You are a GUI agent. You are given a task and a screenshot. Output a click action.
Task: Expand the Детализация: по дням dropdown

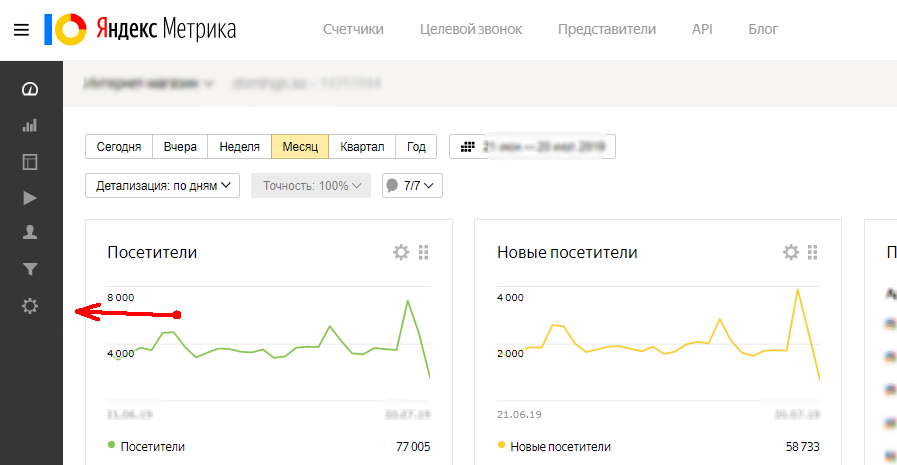click(162, 185)
